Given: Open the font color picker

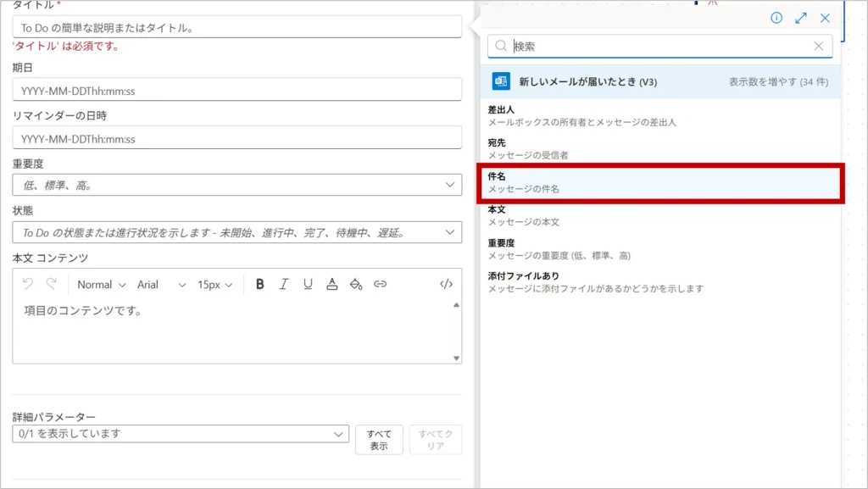Looking at the screenshot, I should (x=332, y=285).
